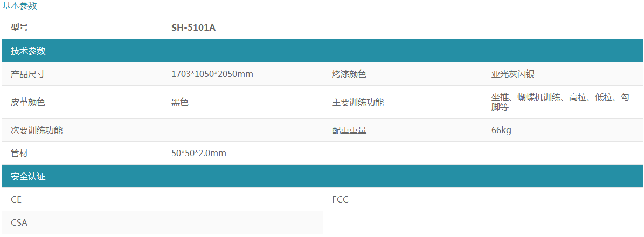Select the 技术参数 section header
The height and width of the screenshot is (237, 644).
[x=28, y=51]
